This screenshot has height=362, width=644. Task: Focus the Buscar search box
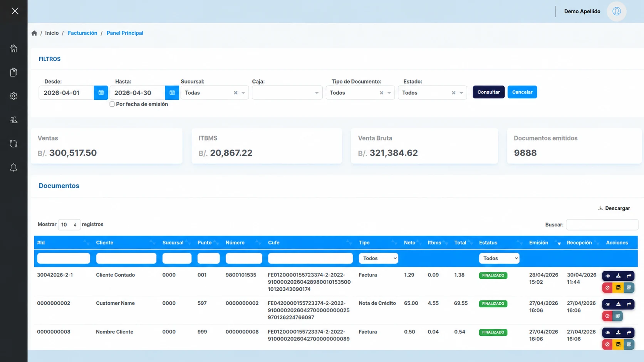602,225
